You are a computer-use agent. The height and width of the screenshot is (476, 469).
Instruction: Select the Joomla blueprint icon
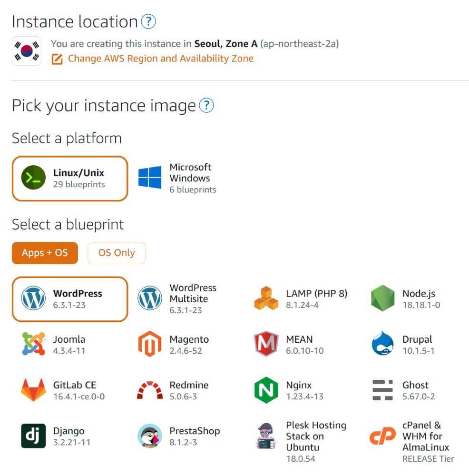click(x=33, y=344)
